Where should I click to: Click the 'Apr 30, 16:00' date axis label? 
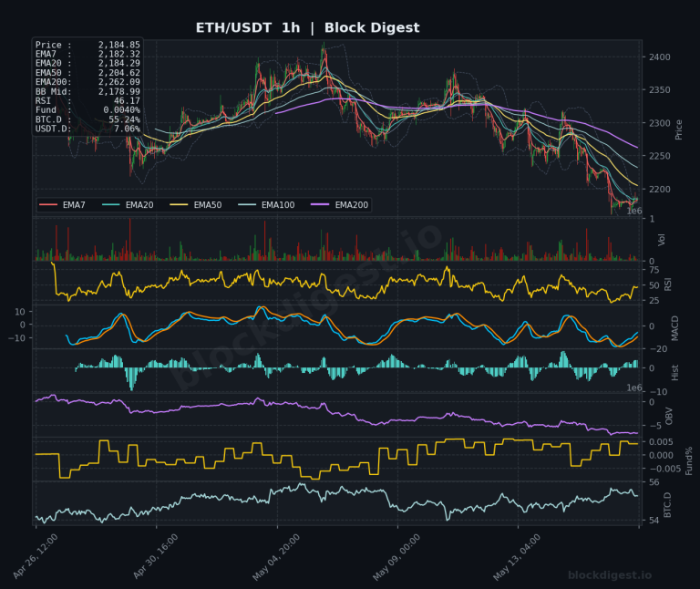(155, 556)
